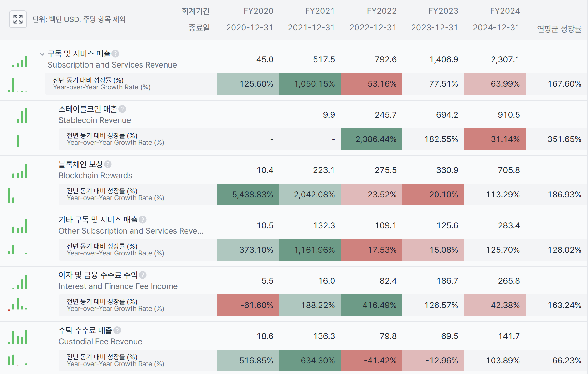Click help icon beside 블록체인 보상
The height and width of the screenshot is (374, 588).
coord(108,164)
